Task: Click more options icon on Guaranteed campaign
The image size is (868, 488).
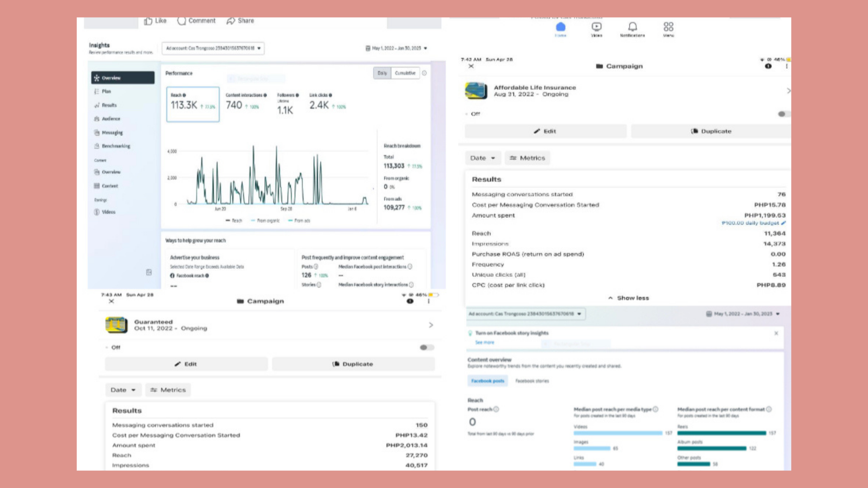Action: point(429,301)
